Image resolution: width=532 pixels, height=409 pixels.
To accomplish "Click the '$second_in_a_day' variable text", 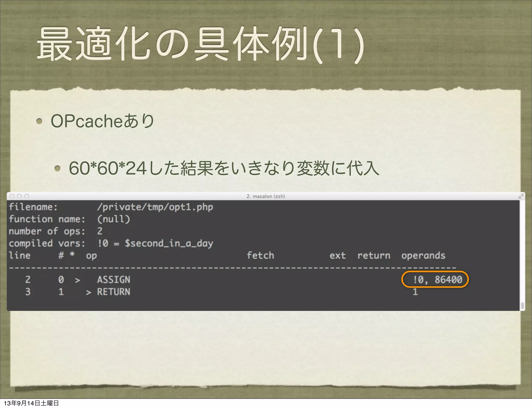I will 169,244.
